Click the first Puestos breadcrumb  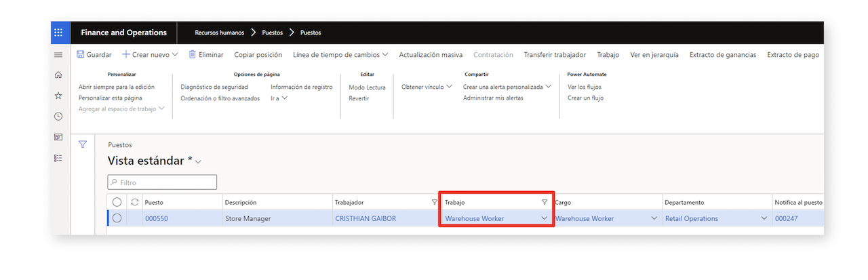pos(272,33)
